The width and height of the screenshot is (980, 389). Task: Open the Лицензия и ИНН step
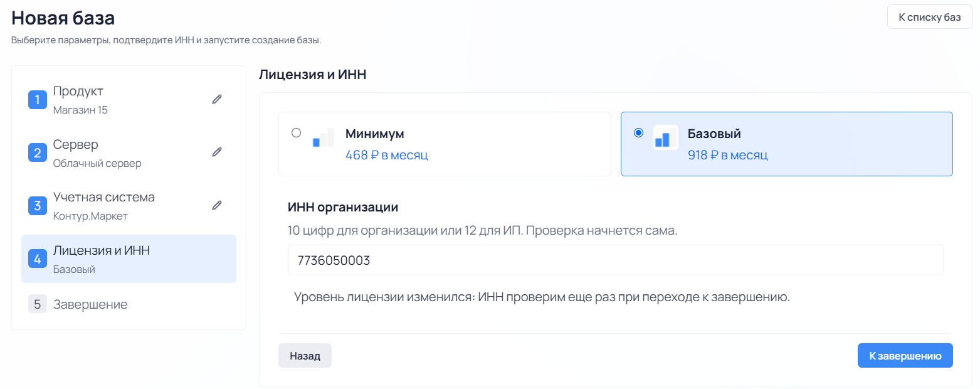(129, 258)
